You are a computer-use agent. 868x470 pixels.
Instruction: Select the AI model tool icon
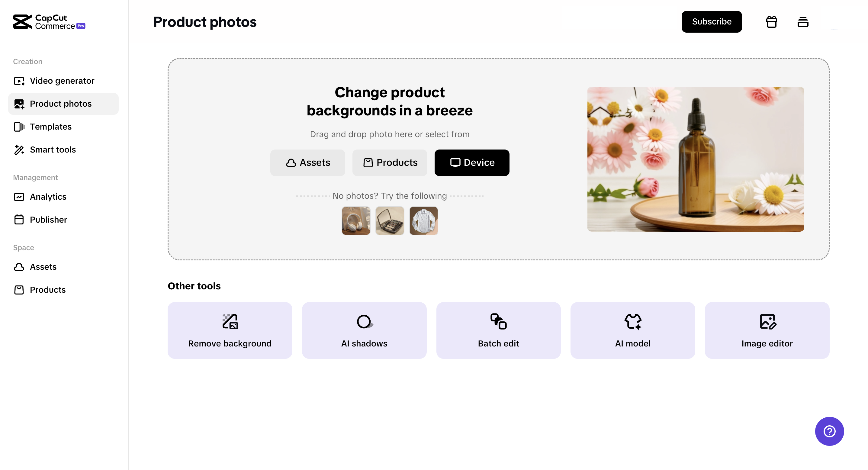point(632,320)
